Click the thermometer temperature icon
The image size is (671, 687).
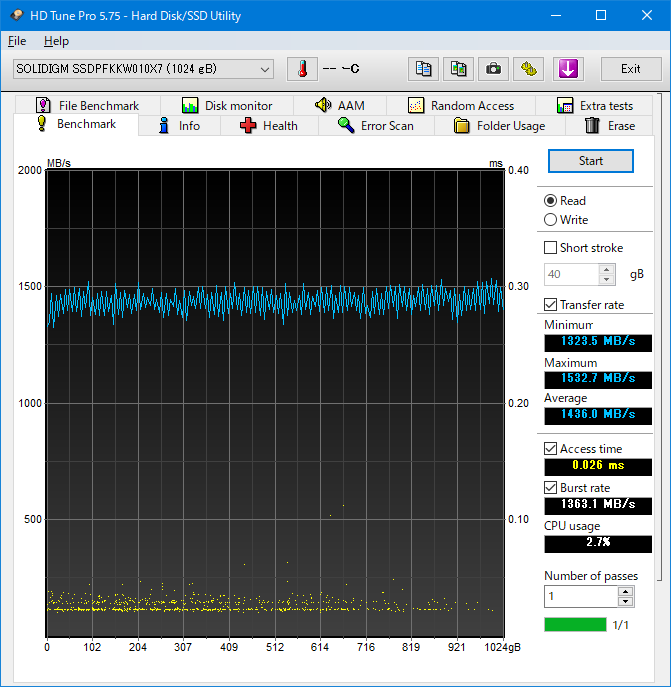pos(302,69)
